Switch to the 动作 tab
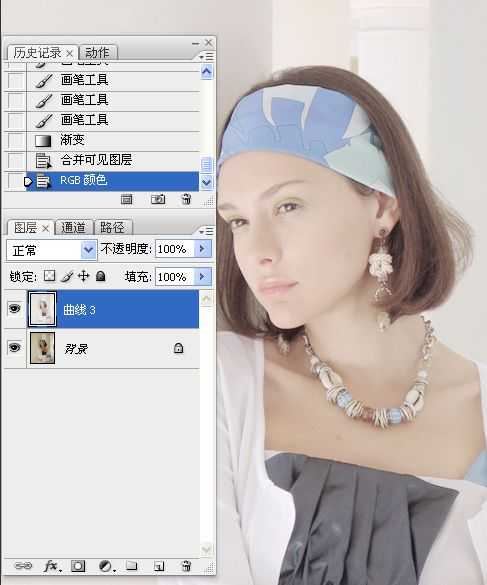The height and width of the screenshot is (585, 487). [x=97, y=53]
